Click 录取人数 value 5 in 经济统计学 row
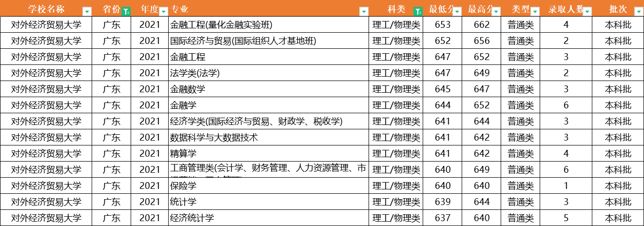This screenshot has height=226, width=644. [566, 218]
